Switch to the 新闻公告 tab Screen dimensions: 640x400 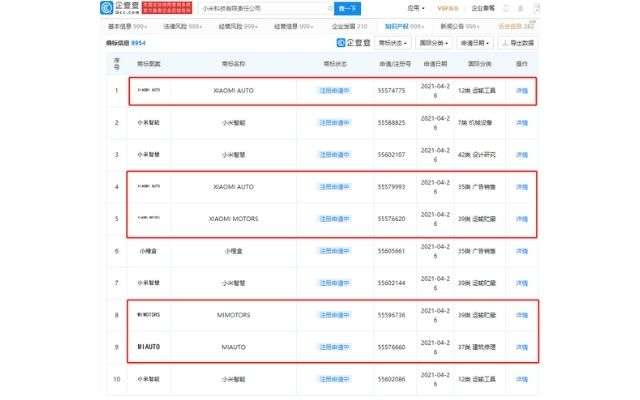click(460, 27)
